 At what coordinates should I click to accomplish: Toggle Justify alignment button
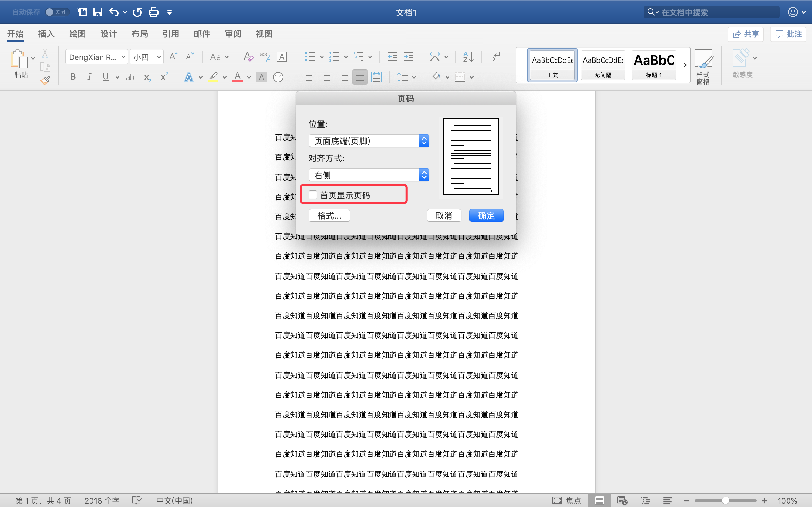point(360,77)
